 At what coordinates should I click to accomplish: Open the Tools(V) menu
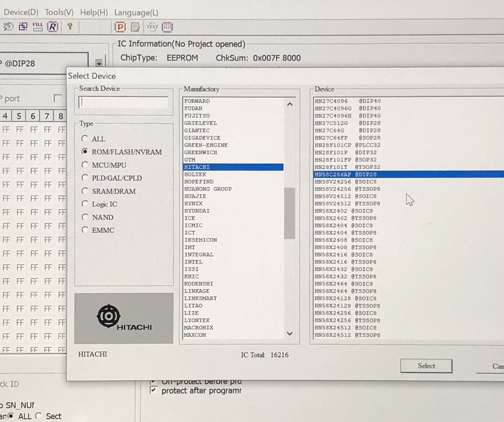(59, 13)
